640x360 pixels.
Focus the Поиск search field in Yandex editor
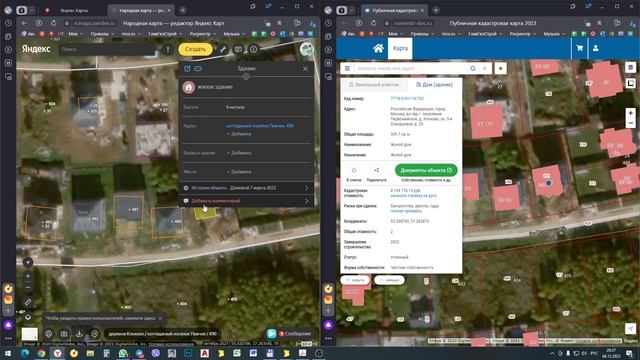[x=107, y=49]
